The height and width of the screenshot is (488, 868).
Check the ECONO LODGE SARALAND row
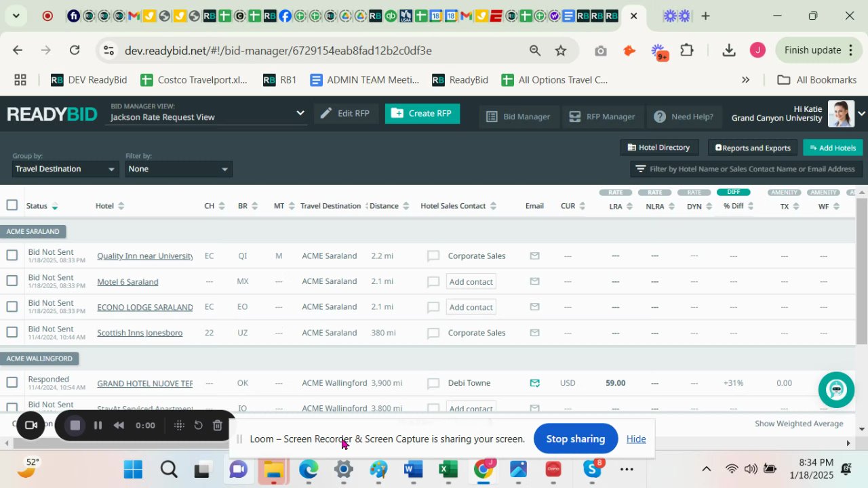click(x=12, y=306)
